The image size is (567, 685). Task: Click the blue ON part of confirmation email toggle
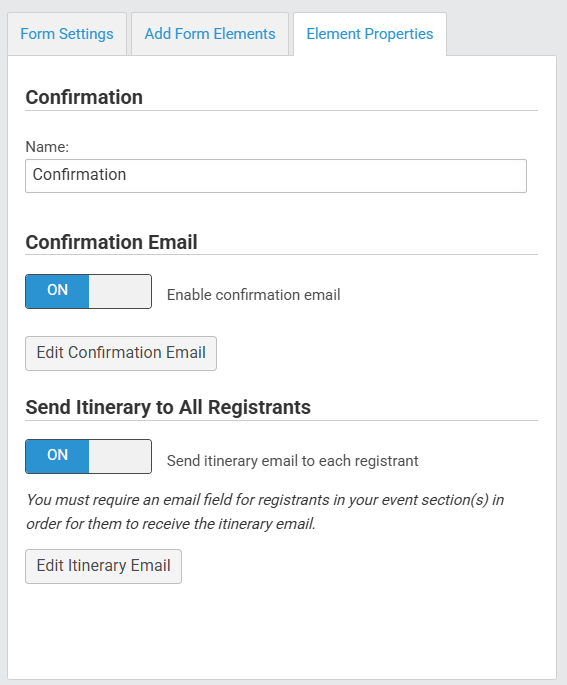(57, 291)
